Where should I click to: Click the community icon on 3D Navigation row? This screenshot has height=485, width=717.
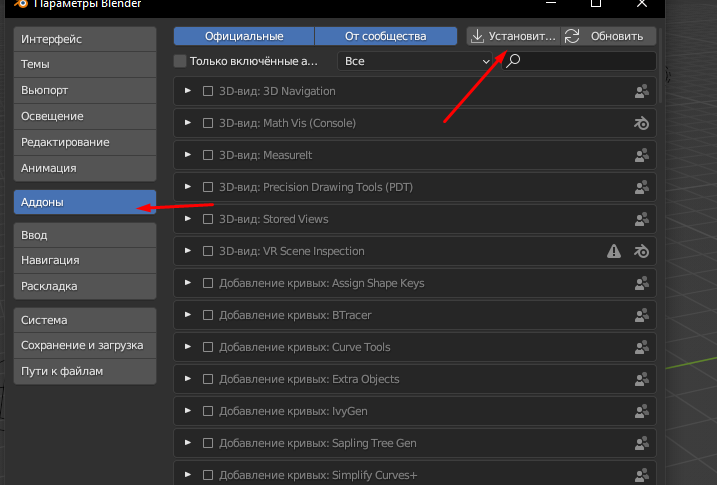tap(642, 91)
